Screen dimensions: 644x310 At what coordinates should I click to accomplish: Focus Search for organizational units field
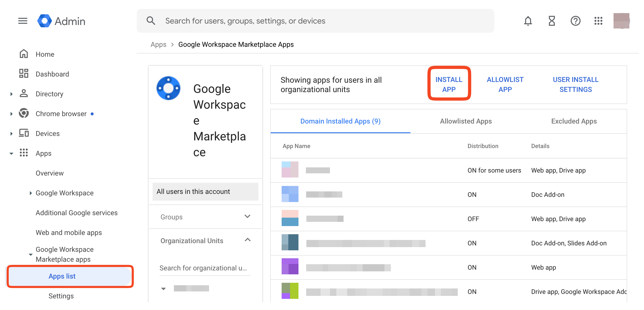pos(205,268)
